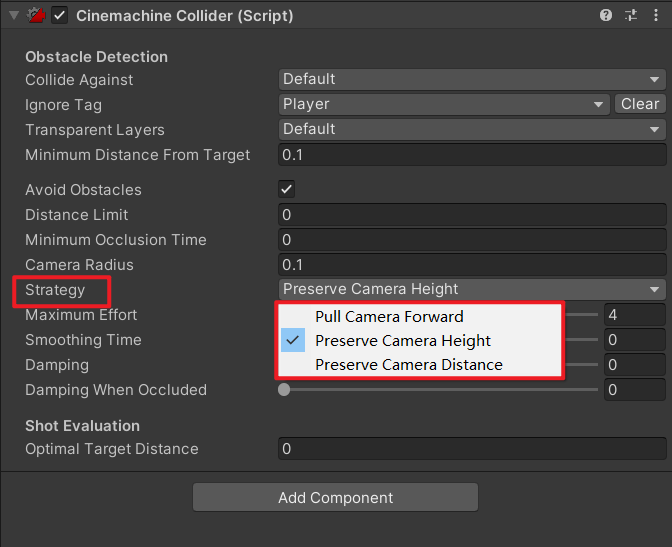The height and width of the screenshot is (547, 672).
Task: Click the Damping When Occluded slider handle
Action: click(x=284, y=389)
